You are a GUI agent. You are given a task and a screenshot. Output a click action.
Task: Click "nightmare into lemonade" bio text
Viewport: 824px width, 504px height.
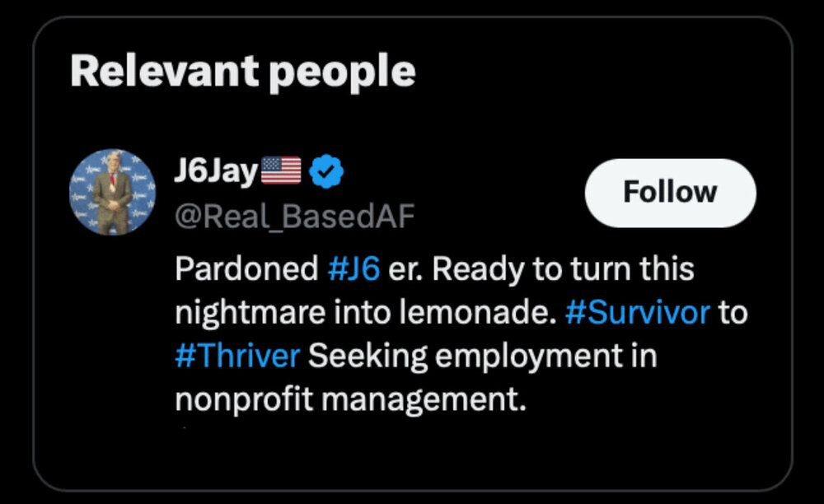tap(365, 313)
